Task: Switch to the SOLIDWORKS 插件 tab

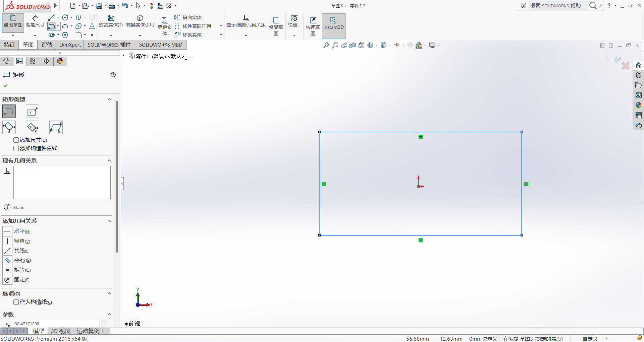Action: click(x=109, y=45)
